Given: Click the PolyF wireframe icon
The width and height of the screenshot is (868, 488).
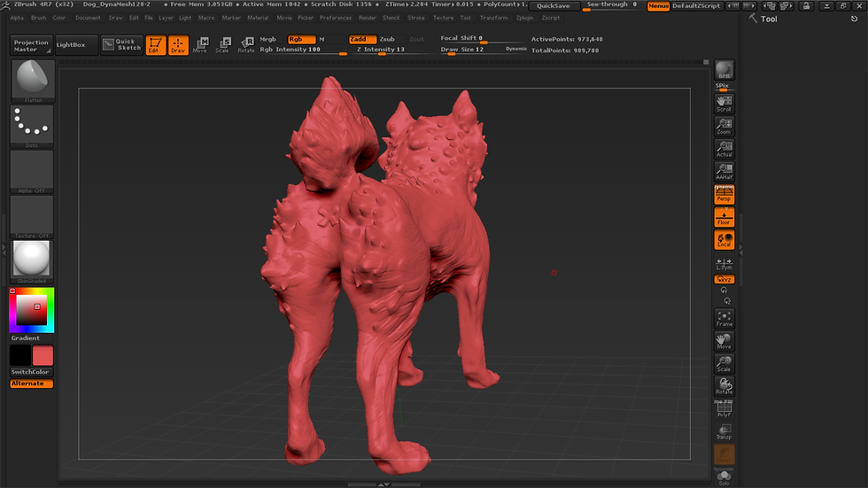Looking at the screenshot, I should [x=725, y=409].
